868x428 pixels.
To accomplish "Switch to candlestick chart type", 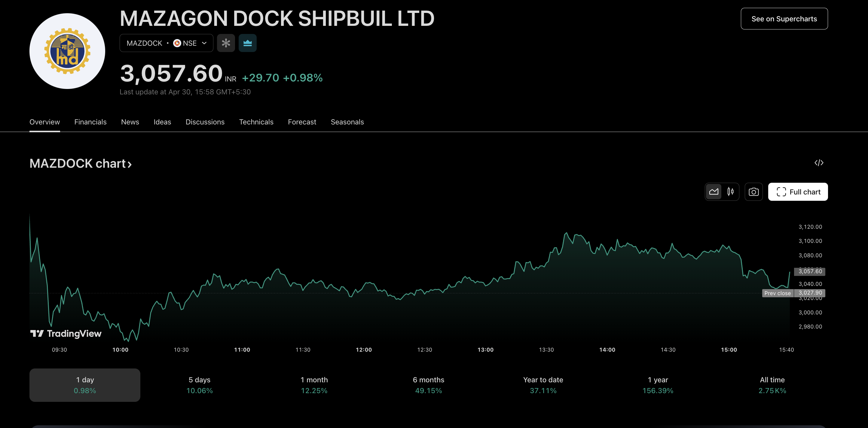I will click(x=730, y=192).
